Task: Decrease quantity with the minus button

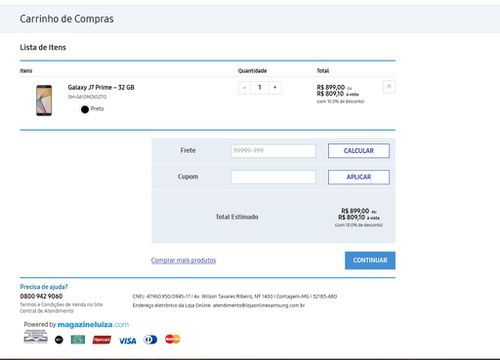Action: 244,88
